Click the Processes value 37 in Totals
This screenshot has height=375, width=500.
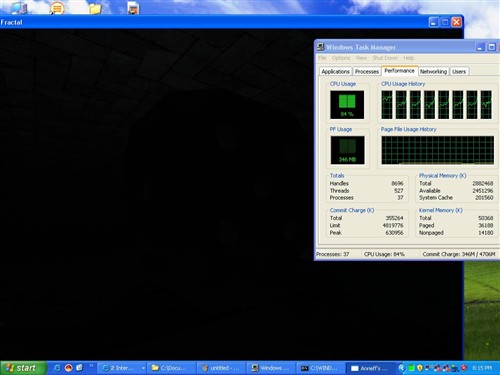400,198
